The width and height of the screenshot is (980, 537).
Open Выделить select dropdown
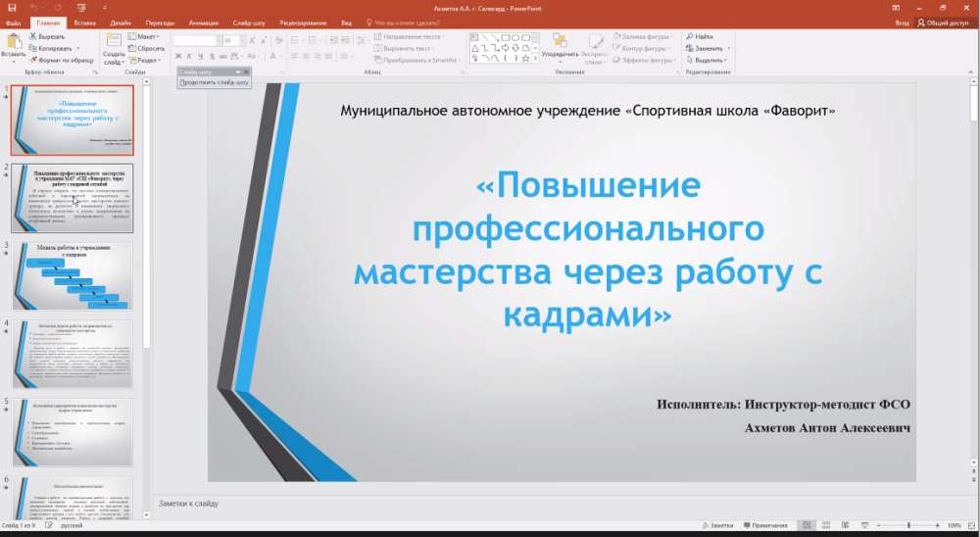(707, 60)
